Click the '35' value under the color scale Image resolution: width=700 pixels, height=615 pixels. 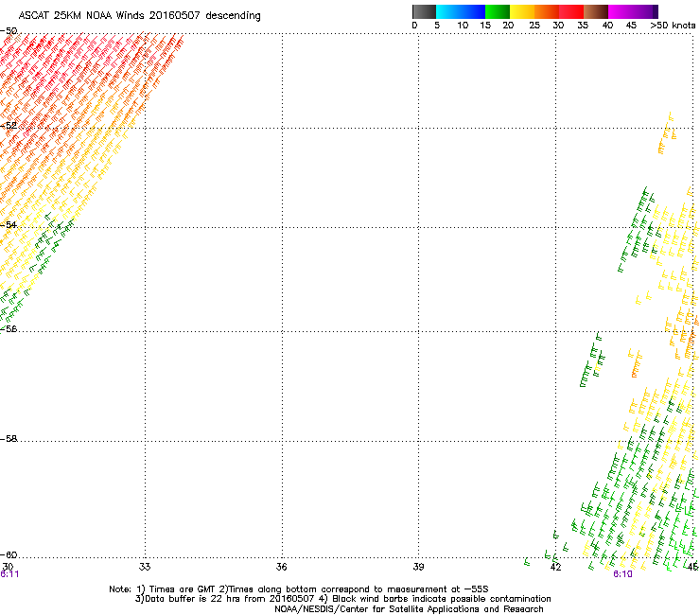pos(583,26)
